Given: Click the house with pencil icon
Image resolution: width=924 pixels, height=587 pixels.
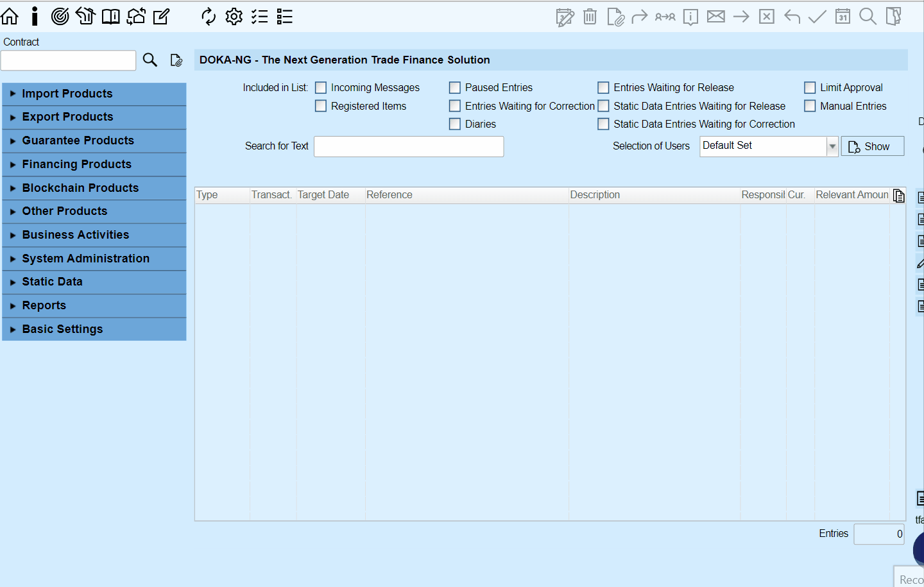Looking at the screenshot, I should point(85,16).
